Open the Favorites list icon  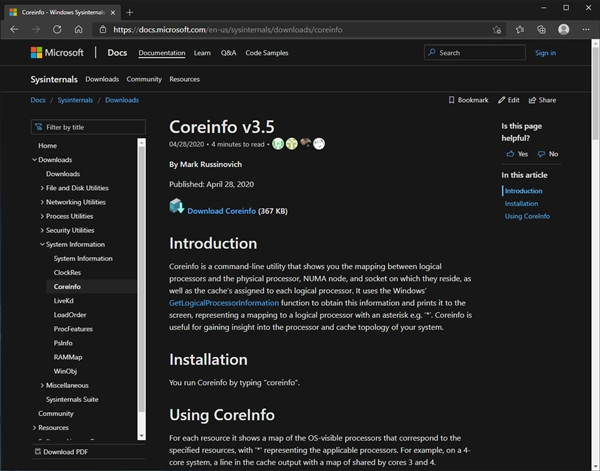point(520,29)
